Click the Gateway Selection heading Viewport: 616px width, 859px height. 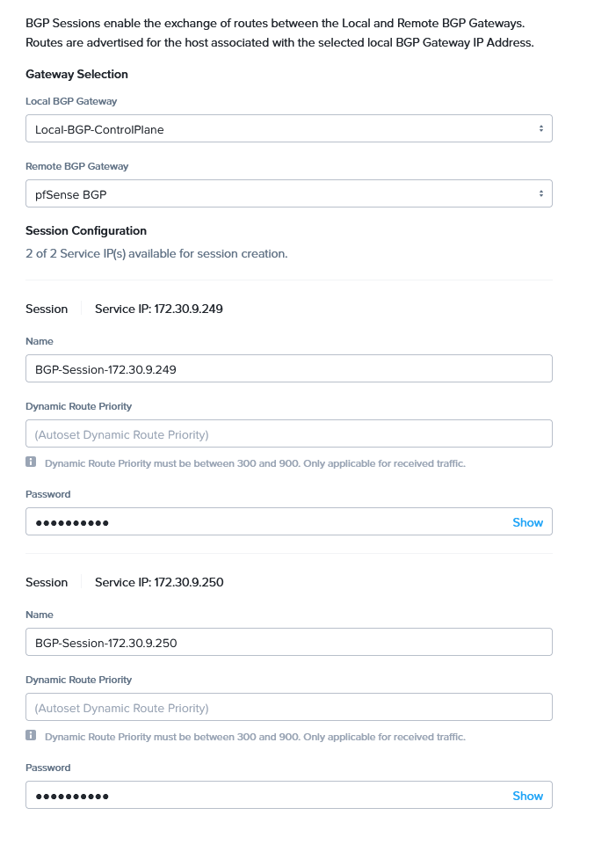pos(76,74)
